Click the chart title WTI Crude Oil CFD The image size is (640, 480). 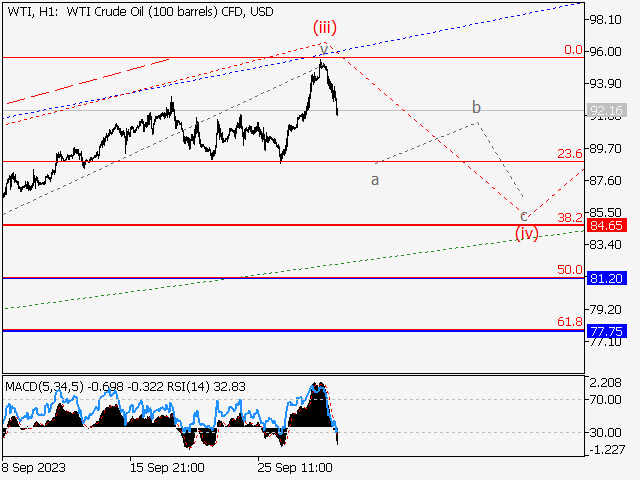click(x=140, y=11)
